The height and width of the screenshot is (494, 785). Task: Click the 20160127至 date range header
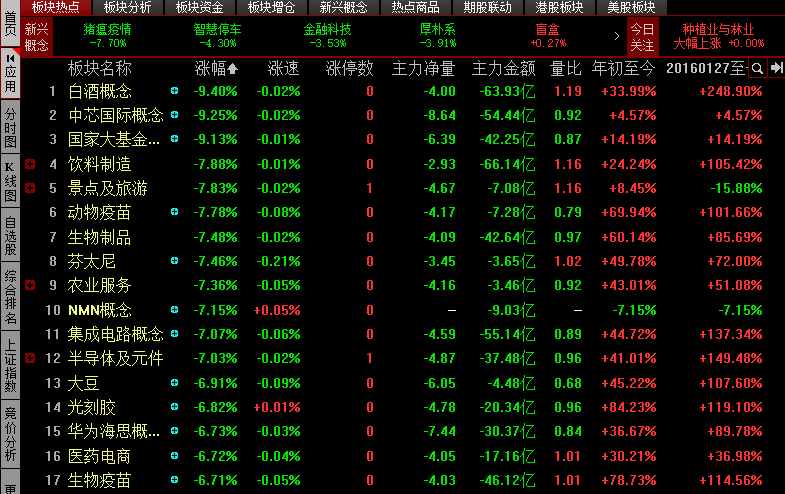(x=706, y=68)
